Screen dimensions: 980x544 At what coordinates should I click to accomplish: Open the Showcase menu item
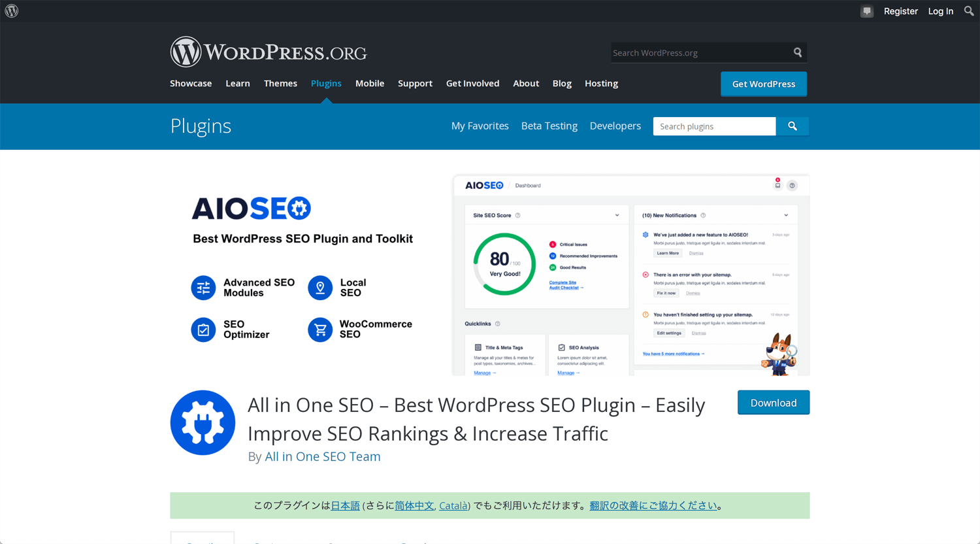[191, 84]
